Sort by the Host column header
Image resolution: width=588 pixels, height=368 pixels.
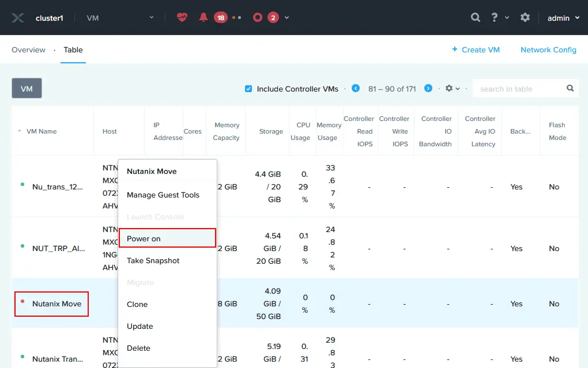[110, 131]
